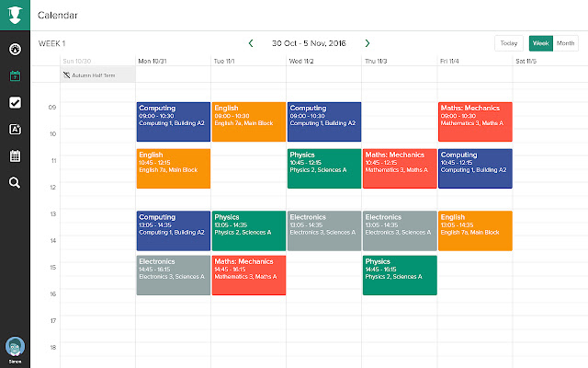The width and height of the screenshot is (588, 368).
Task: Switch to Month view
Action: [x=566, y=43]
